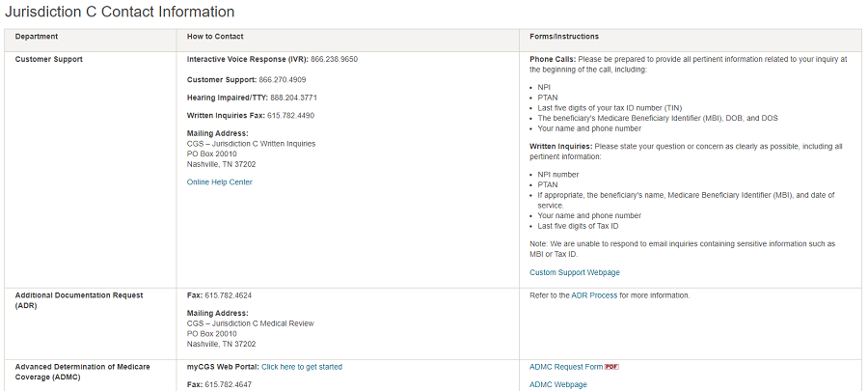Screen dimensions: 868x391
Task: Click the Hearing Impaired/TTY number 888.204.3771
Action: coord(293,98)
